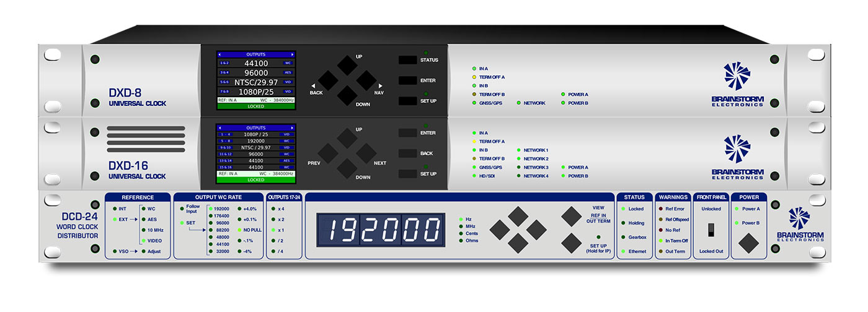Select the 3 & 4 output row showing 96000

tap(256, 72)
